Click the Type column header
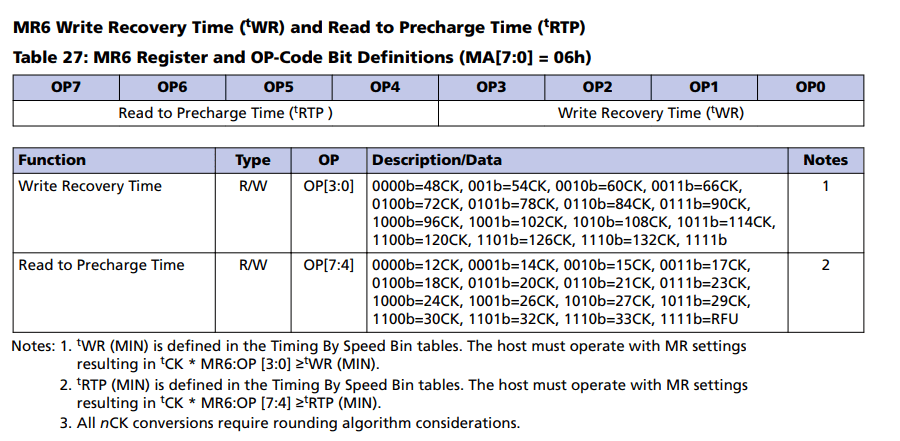 pyautogui.click(x=252, y=160)
